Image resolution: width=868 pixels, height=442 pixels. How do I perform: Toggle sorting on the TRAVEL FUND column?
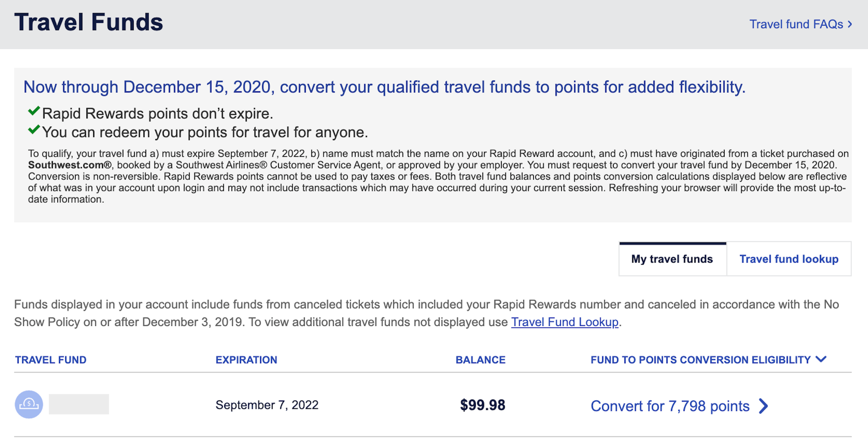pos(50,359)
